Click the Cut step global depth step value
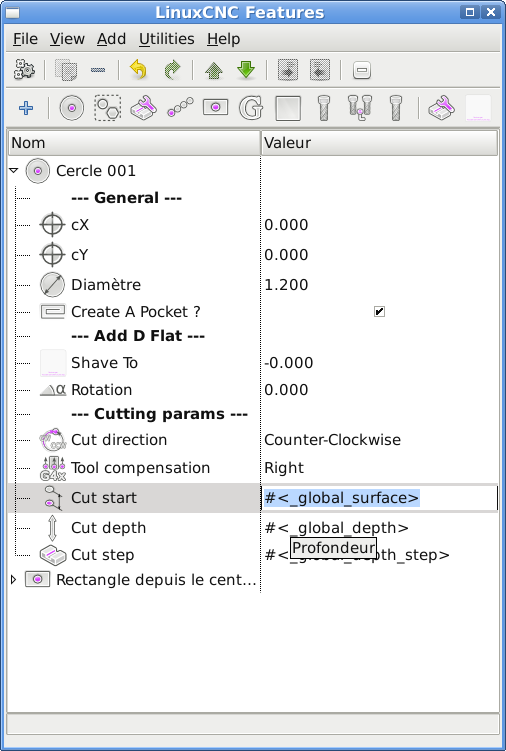Screen dimensions: 506x751 click(x=357, y=555)
